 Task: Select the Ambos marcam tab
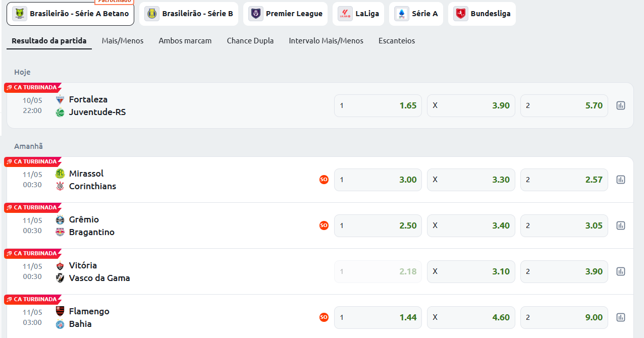[x=185, y=41]
